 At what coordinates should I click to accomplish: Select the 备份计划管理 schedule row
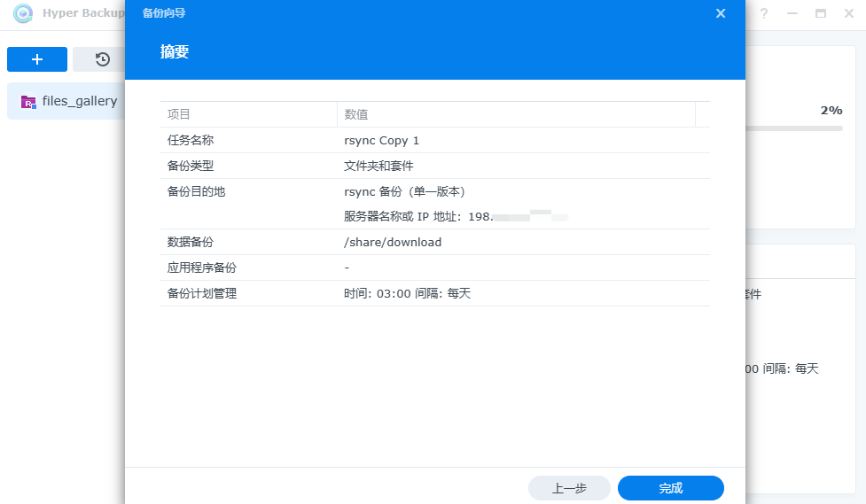(x=434, y=293)
